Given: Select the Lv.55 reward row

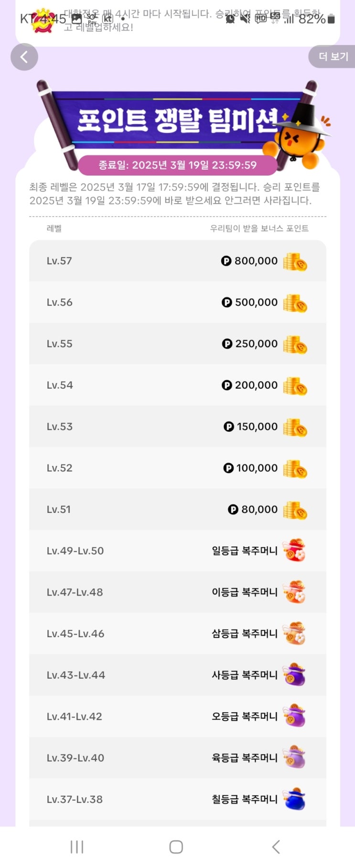Looking at the screenshot, I should click(177, 344).
